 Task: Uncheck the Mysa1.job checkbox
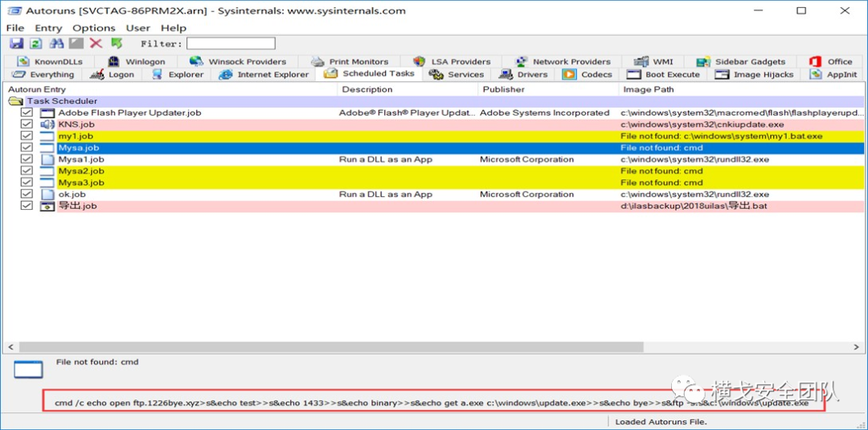point(27,159)
